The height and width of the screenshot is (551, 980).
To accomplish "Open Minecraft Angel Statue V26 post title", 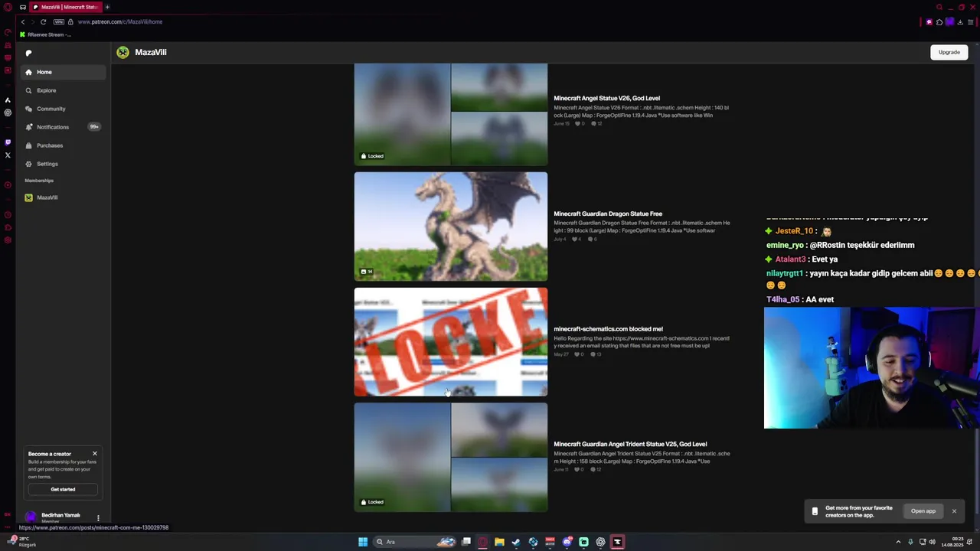I will pos(606,98).
